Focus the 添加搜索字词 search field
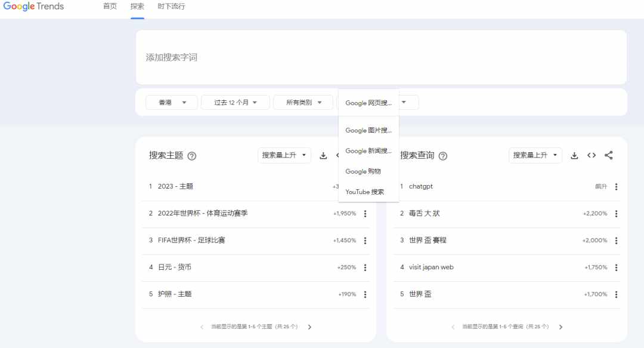The image size is (644, 348). pyautogui.click(x=380, y=57)
